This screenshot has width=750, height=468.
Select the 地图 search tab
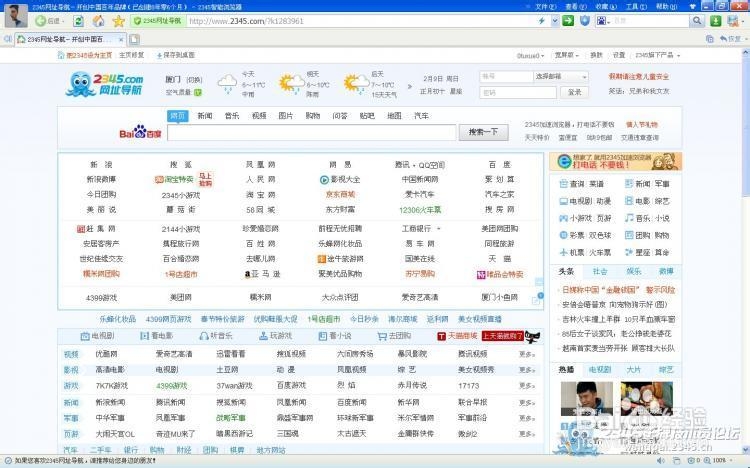click(394, 116)
